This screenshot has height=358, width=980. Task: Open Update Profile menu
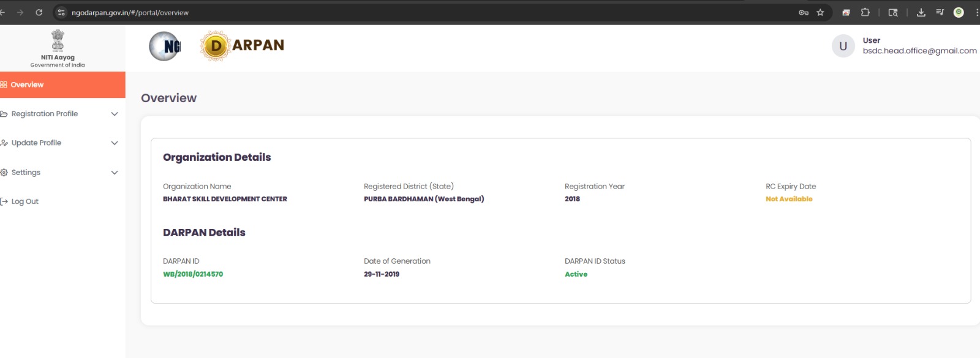pyautogui.click(x=62, y=143)
